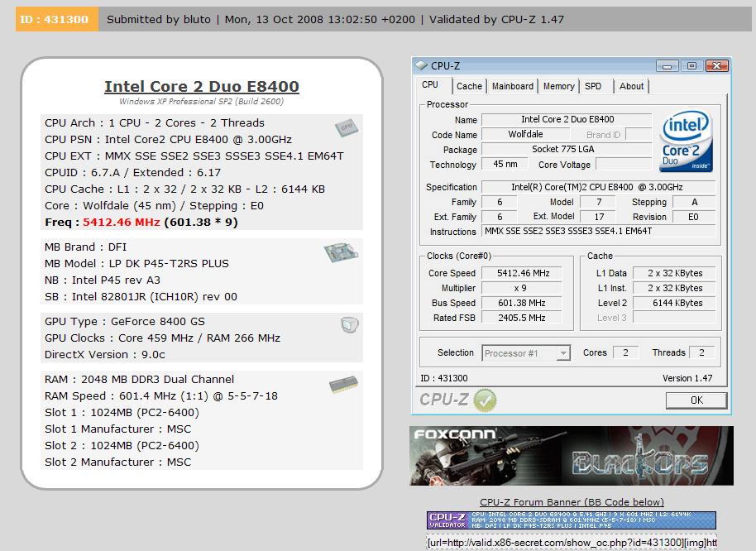
Task: Minimize the CPU-Z window
Action: point(667,65)
